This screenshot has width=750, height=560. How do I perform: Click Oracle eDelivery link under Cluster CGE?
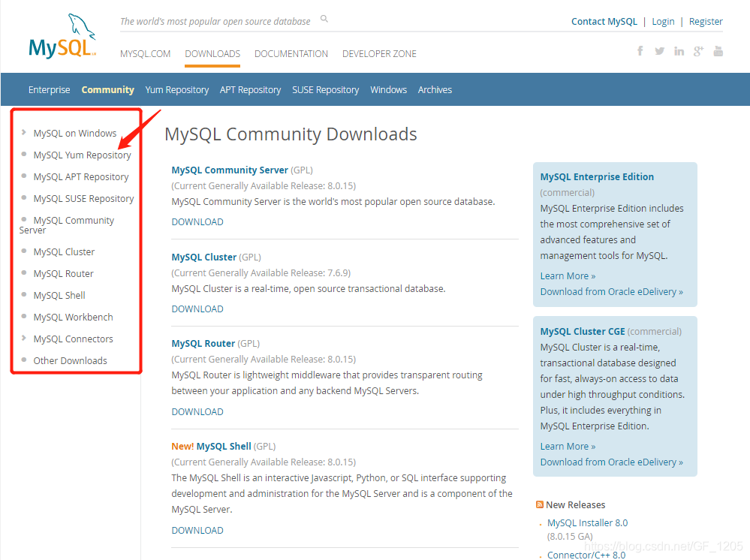click(x=612, y=462)
